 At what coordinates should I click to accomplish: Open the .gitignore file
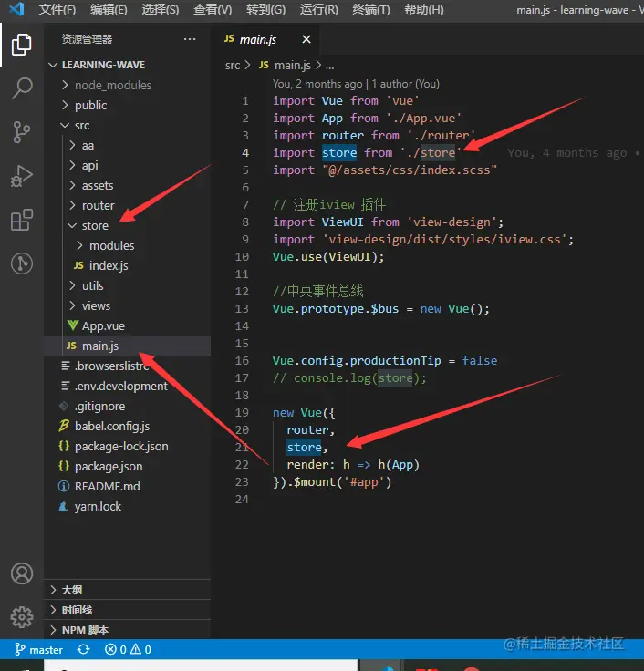[127, 406]
